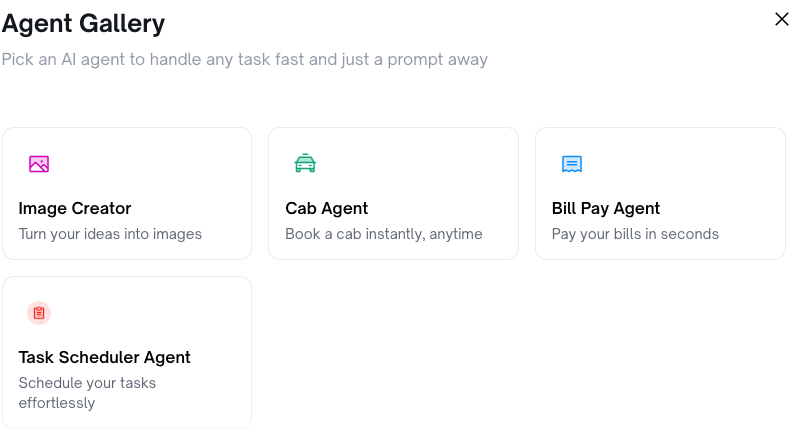
Task: Click the "Agent Gallery" heading
Action: pyautogui.click(x=83, y=23)
